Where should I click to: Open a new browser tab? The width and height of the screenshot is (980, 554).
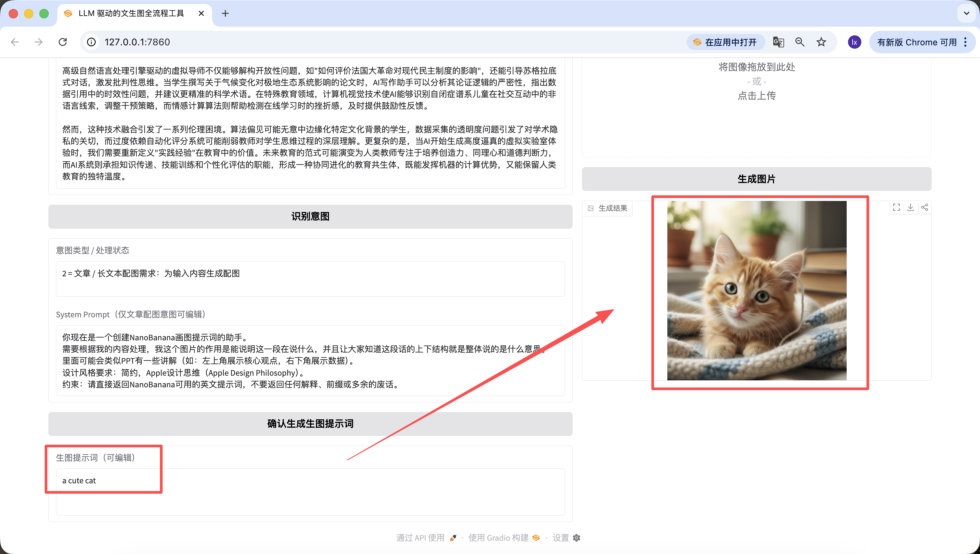[x=225, y=14]
